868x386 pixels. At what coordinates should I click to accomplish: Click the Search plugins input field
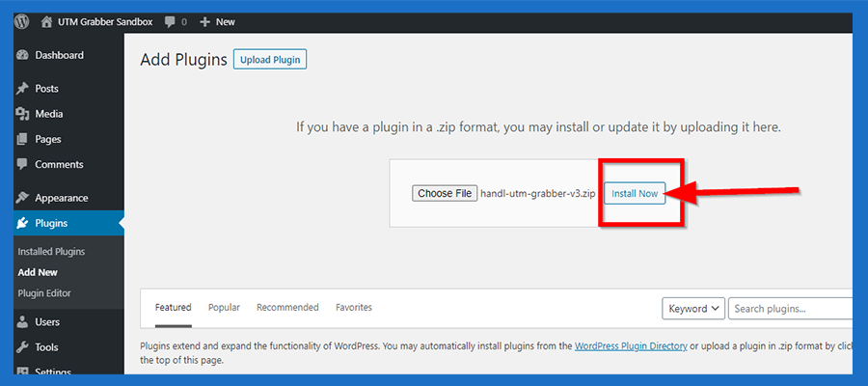tap(789, 309)
